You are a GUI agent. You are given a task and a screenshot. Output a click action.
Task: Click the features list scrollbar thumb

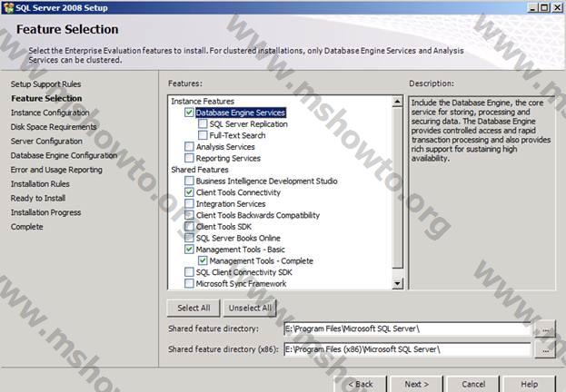point(397,188)
